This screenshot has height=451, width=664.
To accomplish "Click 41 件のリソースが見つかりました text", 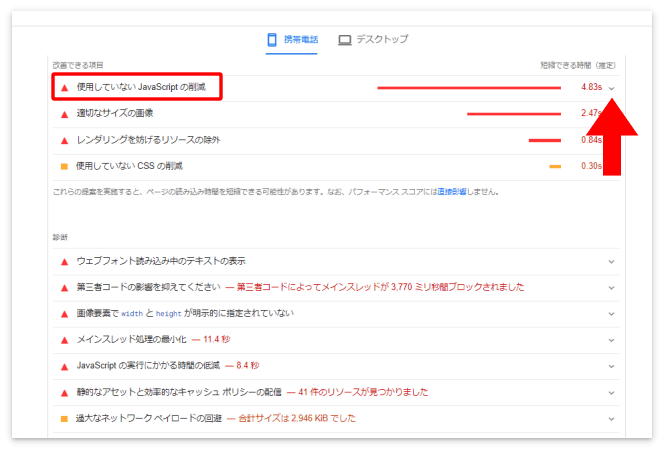I will tap(363, 392).
